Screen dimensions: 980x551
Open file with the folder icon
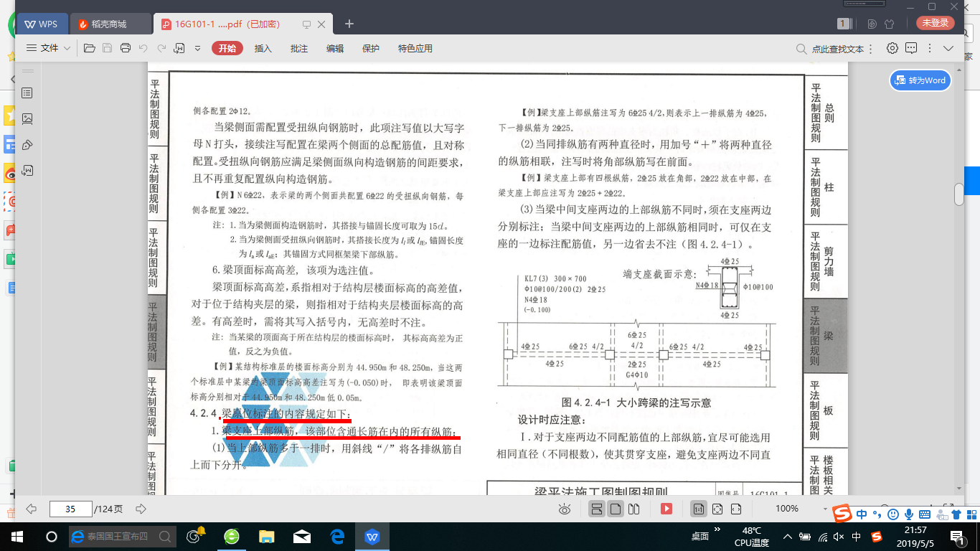(89, 48)
